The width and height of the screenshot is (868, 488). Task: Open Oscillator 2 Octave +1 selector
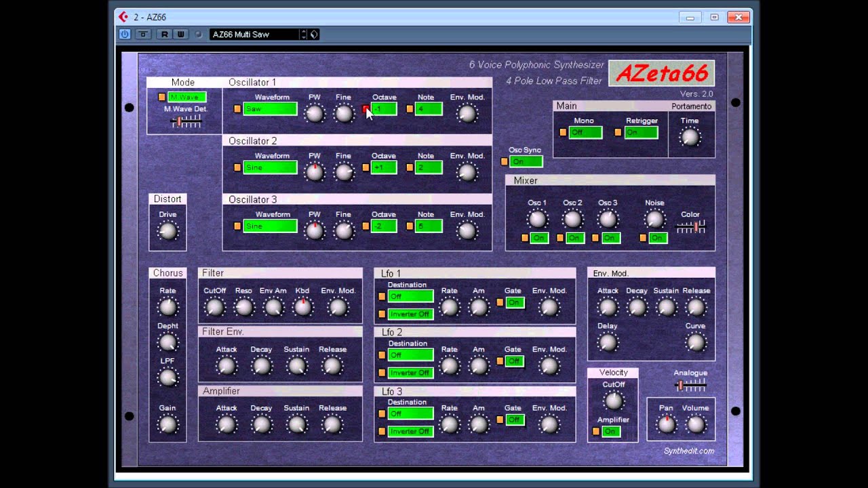click(384, 167)
